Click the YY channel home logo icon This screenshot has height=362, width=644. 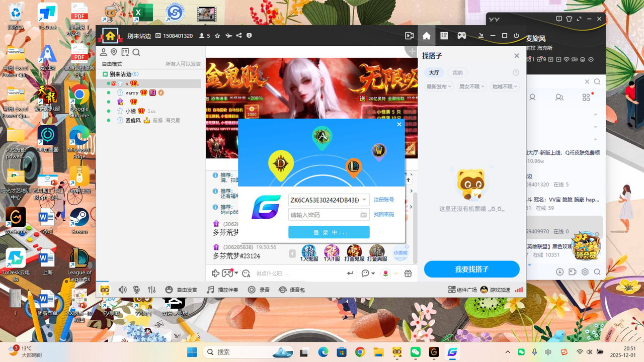tap(110, 36)
